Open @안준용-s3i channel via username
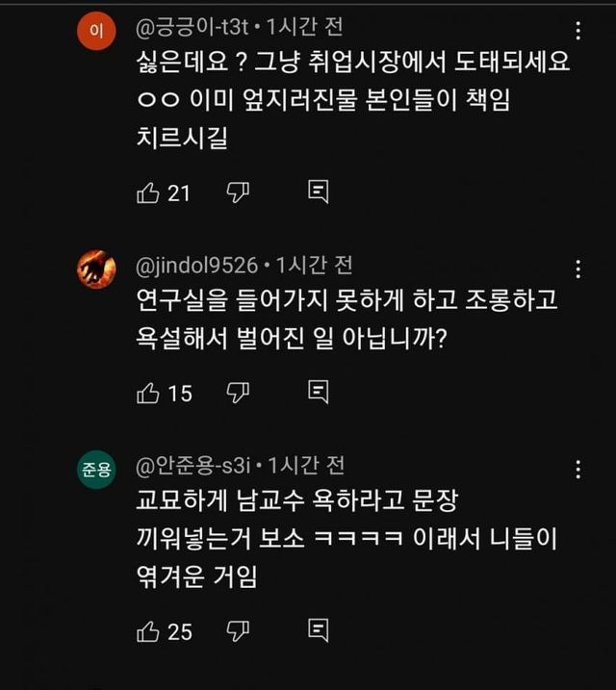Viewport: 616px width, 690px height. (197, 466)
